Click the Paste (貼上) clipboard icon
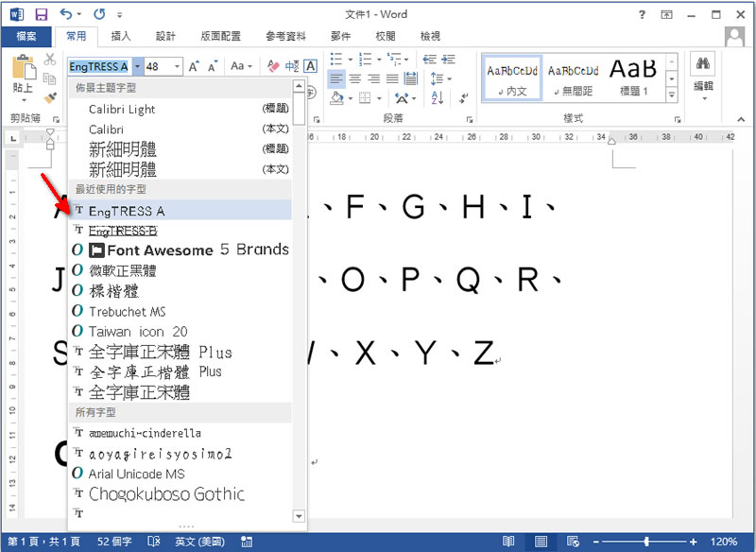 click(23, 67)
